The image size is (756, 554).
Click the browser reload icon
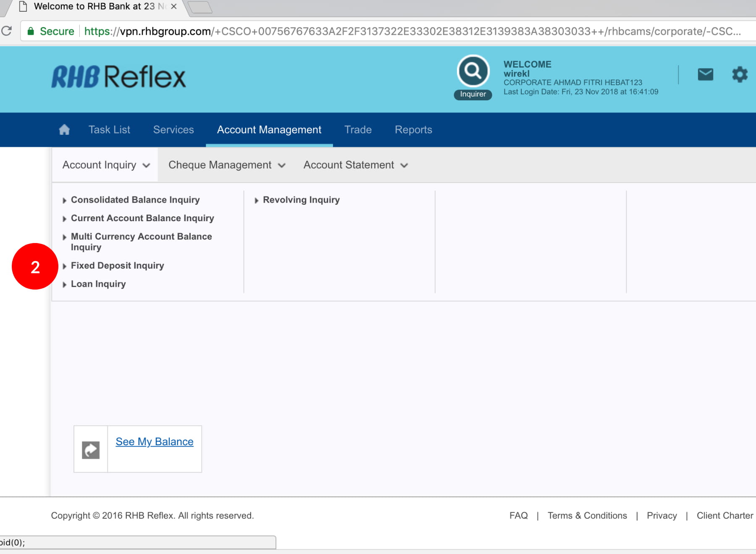tap(7, 31)
